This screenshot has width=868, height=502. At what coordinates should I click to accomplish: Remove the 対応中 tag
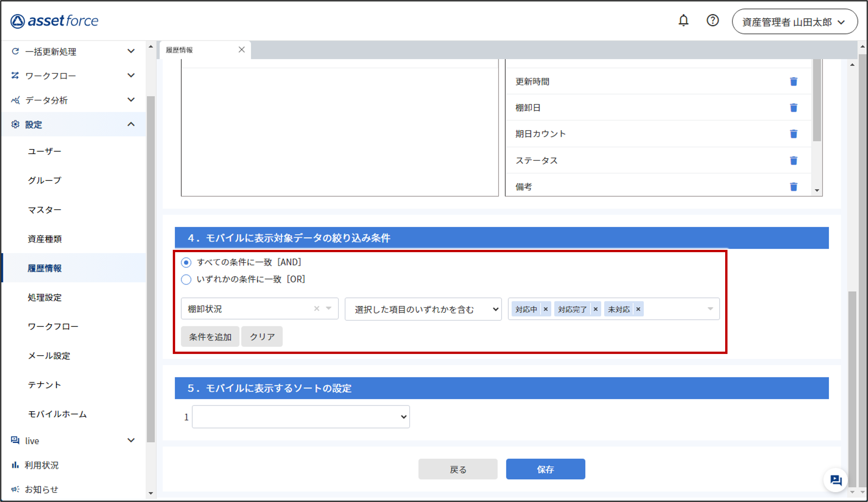tap(546, 309)
